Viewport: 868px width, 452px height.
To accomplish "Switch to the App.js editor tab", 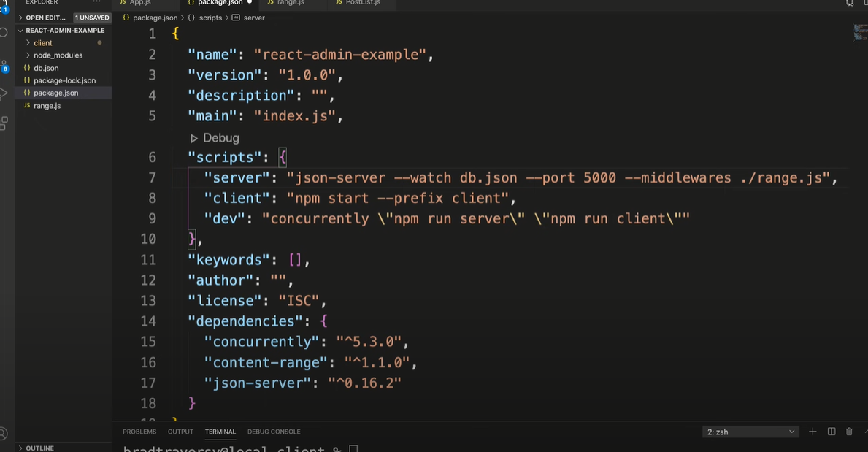I will pos(140,3).
